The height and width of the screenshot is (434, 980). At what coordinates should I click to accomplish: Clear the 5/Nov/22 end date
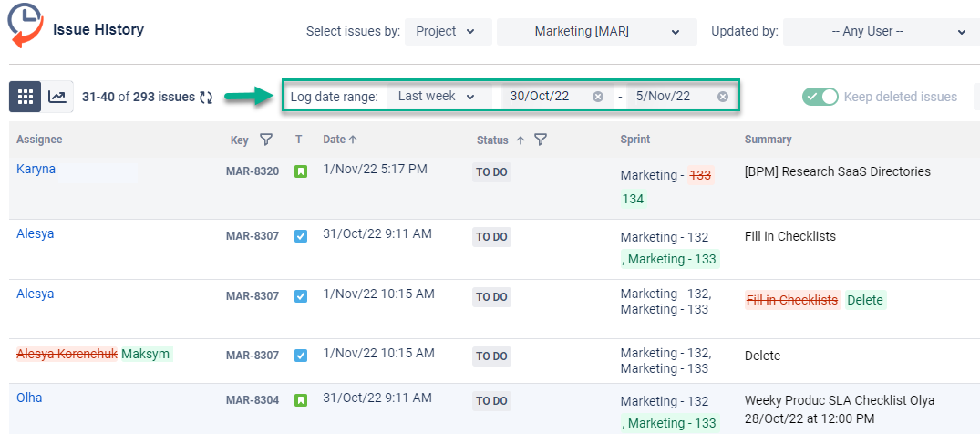(x=723, y=97)
